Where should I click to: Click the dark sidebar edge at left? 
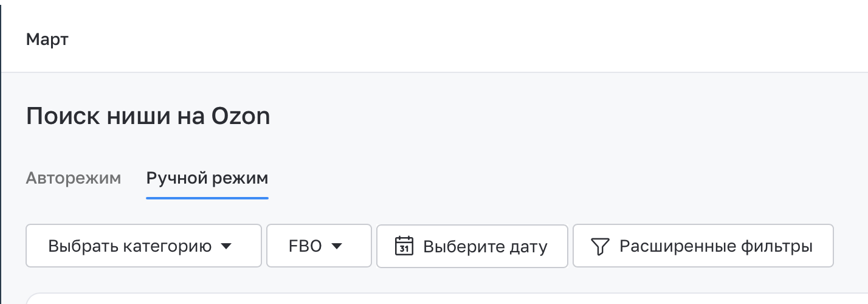coord(1,152)
